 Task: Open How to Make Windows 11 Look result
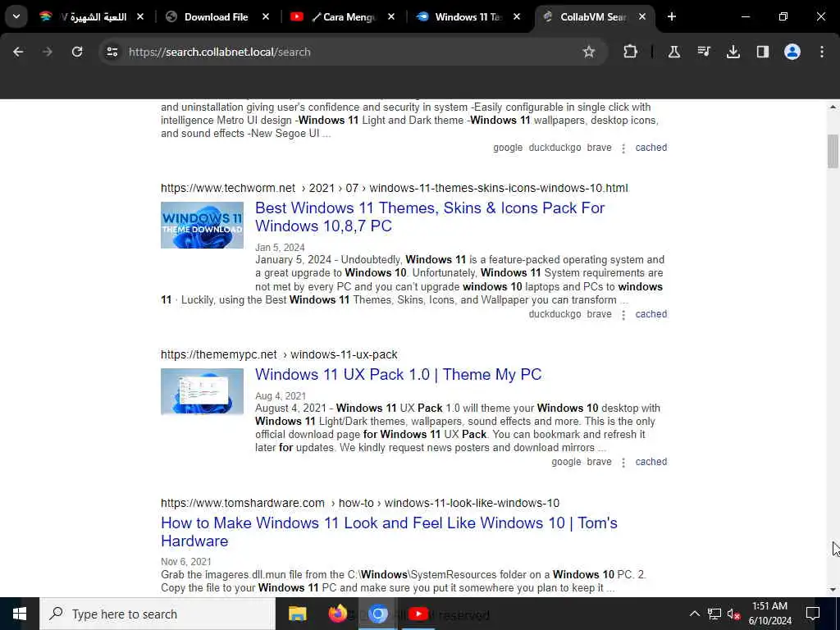pos(389,532)
